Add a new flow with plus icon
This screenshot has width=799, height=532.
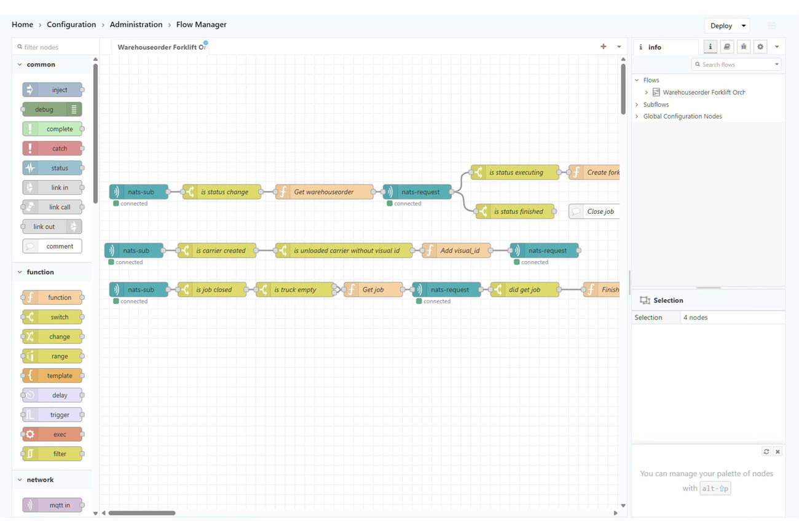click(x=603, y=47)
